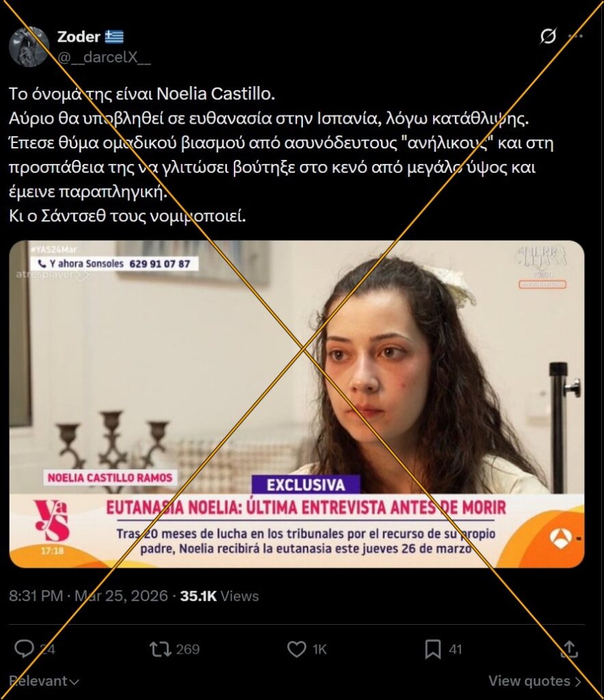Click the 41 bookmarks count
The image size is (604, 700).
pyautogui.click(x=456, y=649)
